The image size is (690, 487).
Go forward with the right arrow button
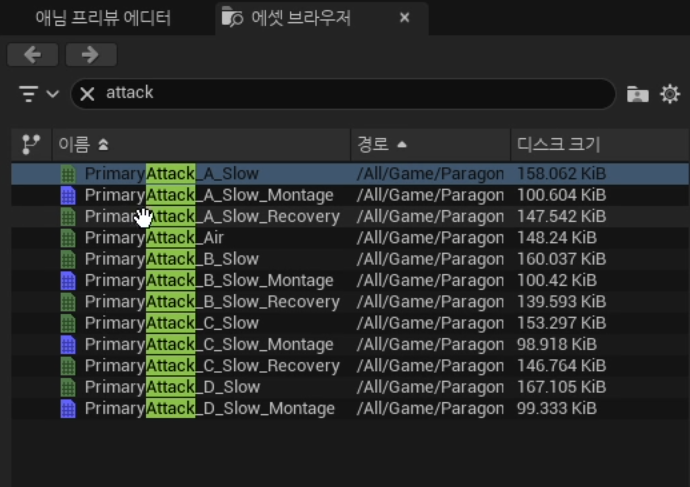pos(91,55)
